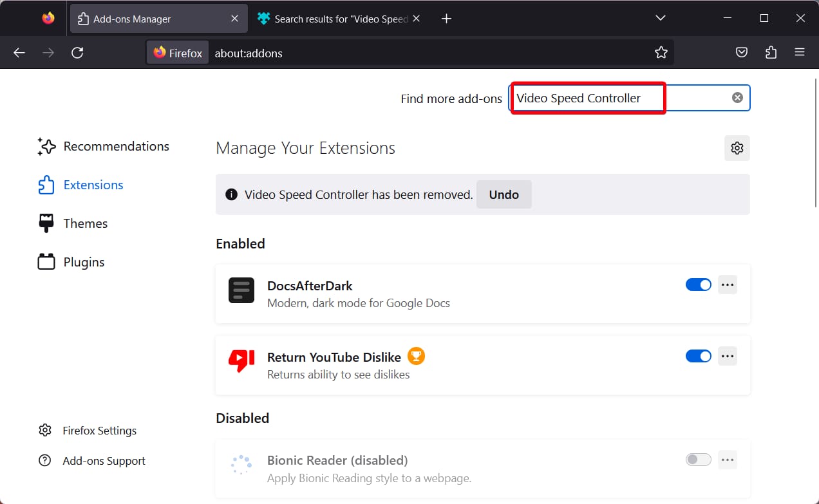
Task: Open the Extensions puzzle toolbar button
Action: pos(771,53)
